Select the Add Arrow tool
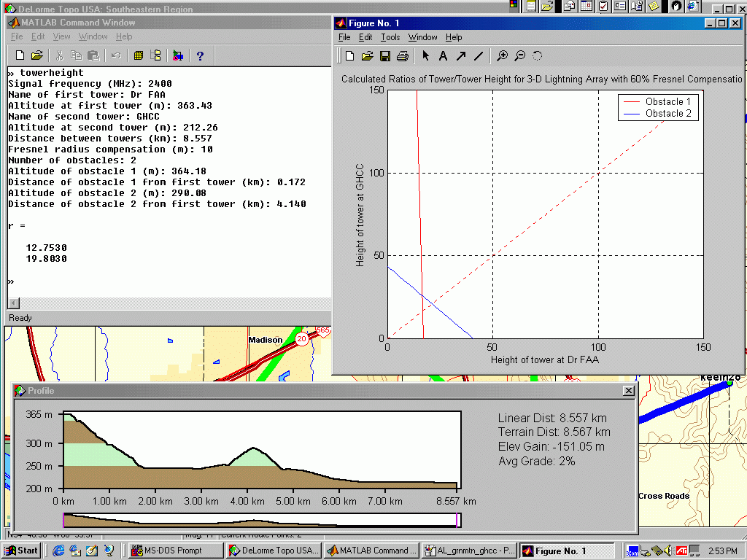 click(461, 56)
